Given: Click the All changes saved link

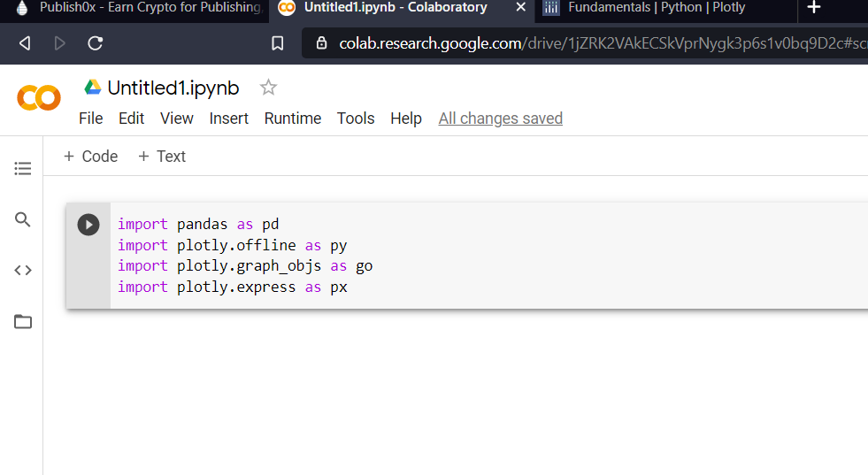Looking at the screenshot, I should (501, 119).
